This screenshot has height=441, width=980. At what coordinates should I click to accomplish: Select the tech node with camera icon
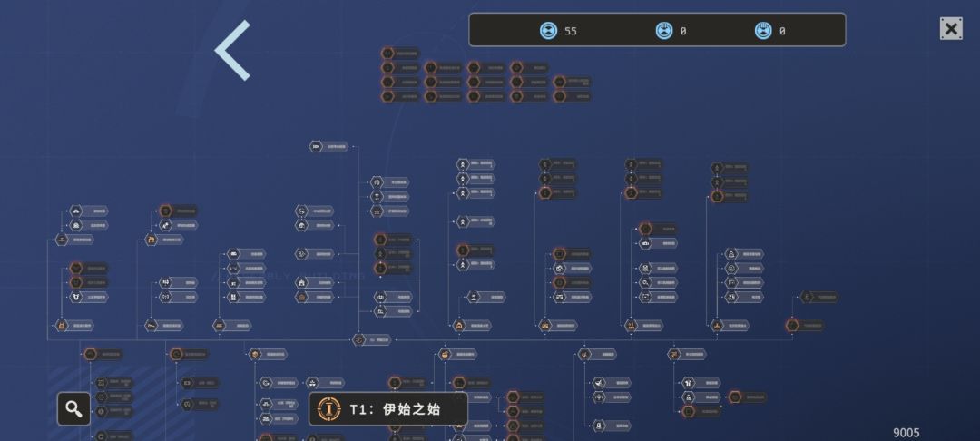[x=658, y=243]
